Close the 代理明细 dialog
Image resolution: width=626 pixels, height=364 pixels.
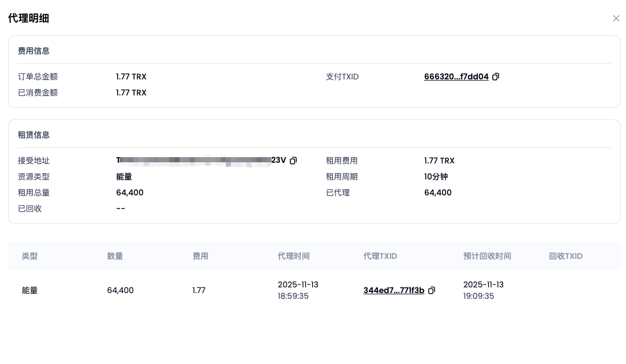click(616, 18)
